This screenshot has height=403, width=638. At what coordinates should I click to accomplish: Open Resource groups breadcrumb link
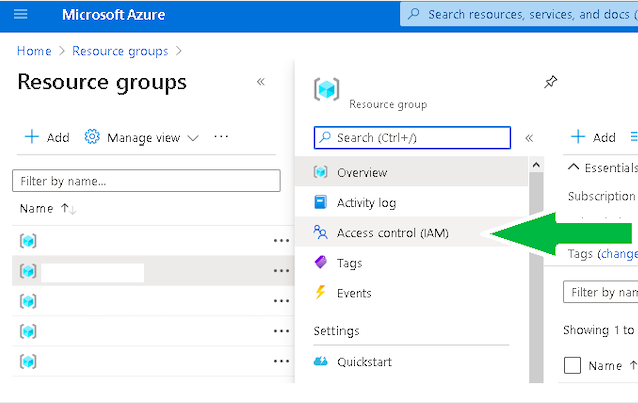(x=120, y=51)
